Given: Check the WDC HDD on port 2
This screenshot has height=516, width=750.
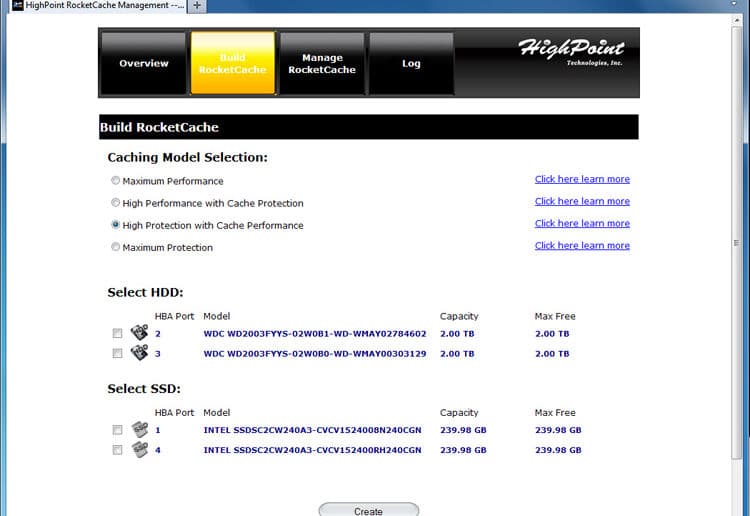Looking at the screenshot, I should click(x=117, y=333).
